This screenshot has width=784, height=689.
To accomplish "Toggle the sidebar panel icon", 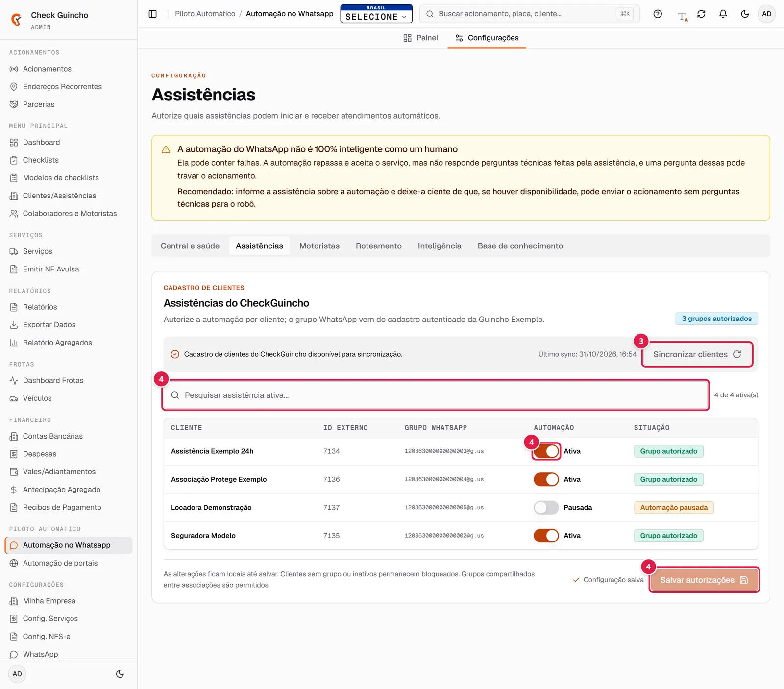I will [x=153, y=14].
